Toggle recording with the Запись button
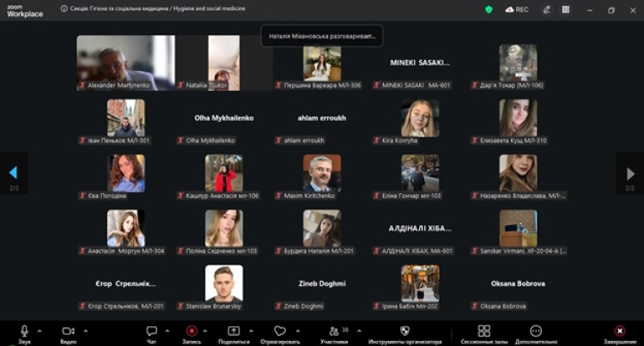 coord(191,331)
